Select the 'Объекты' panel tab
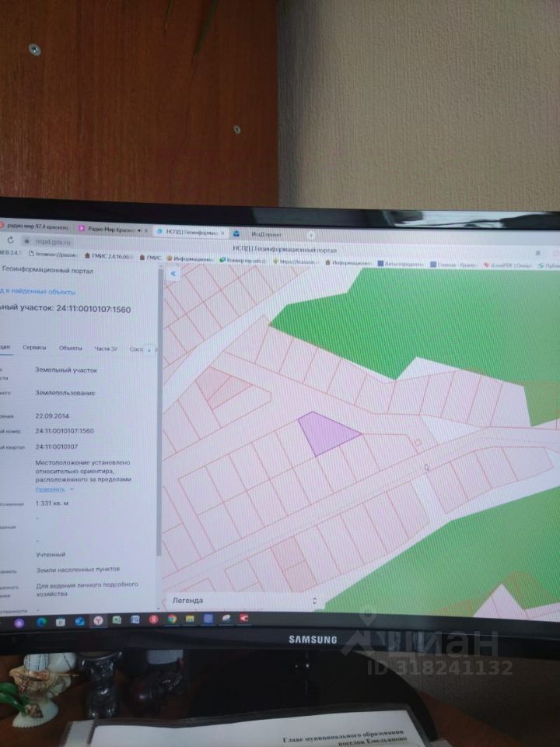Viewport: 560px width, 747px height. pos(71,349)
